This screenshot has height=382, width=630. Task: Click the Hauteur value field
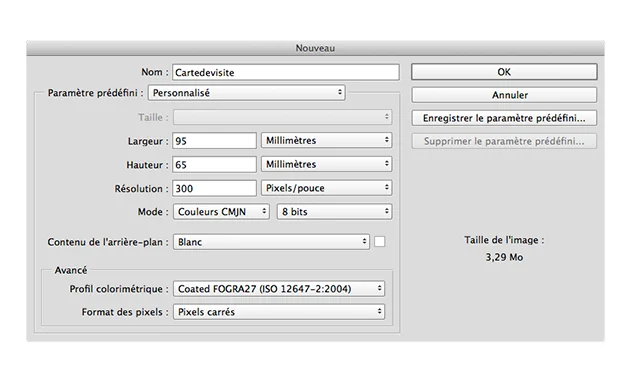214,165
